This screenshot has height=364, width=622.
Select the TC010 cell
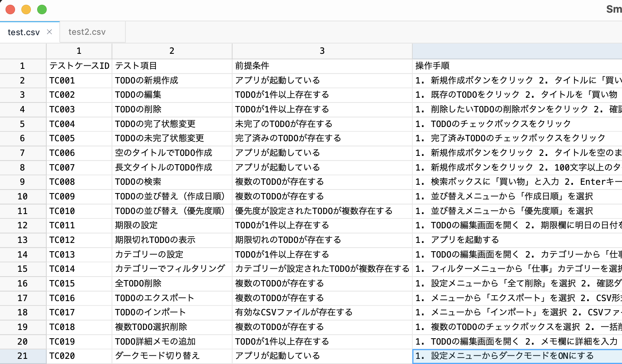79,211
